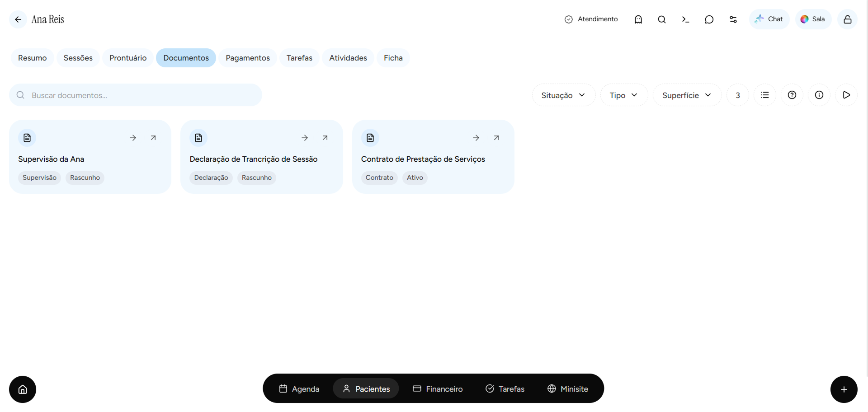Viewport: 868px width, 412px height.
Task: Open Supervisão da Ana in new window arrow
Action: [x=153, y=138]
